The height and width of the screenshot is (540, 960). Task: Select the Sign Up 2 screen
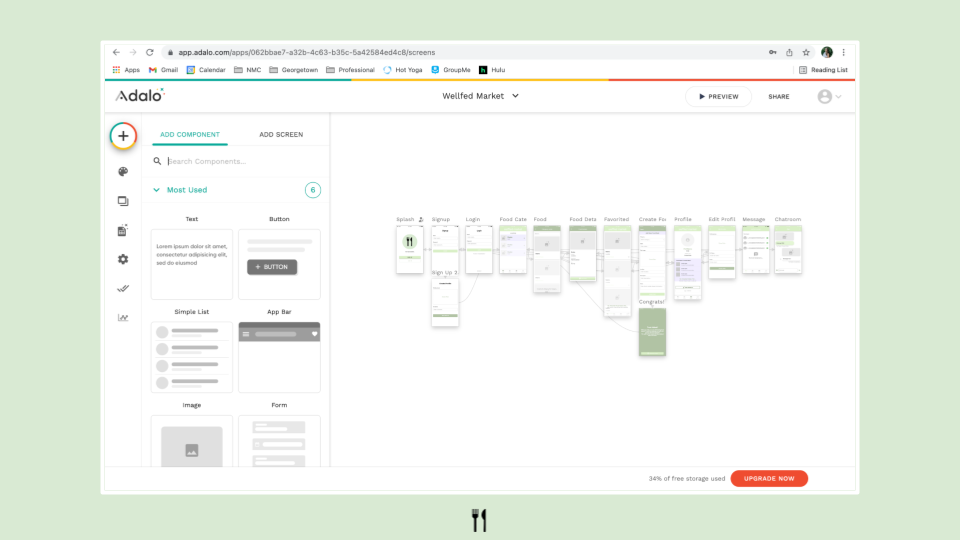[445, 302]
